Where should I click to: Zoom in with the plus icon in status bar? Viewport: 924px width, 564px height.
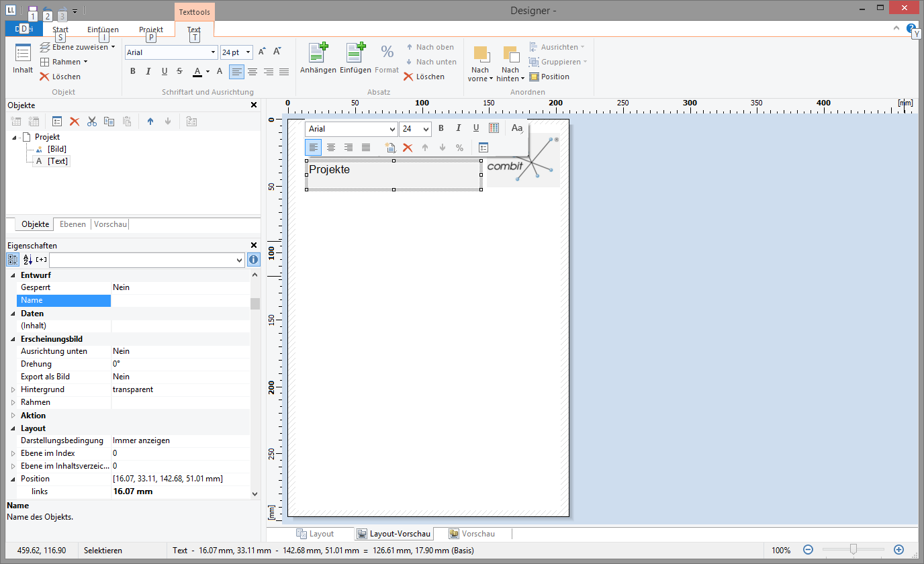898,550
